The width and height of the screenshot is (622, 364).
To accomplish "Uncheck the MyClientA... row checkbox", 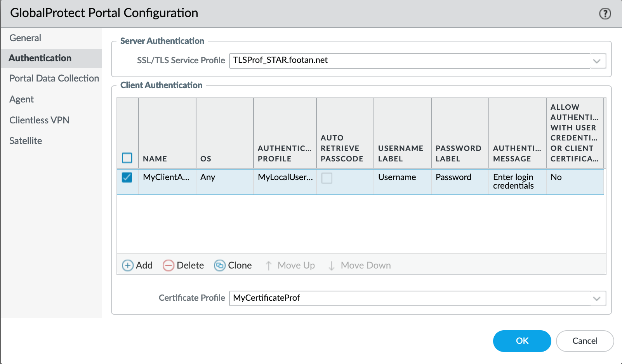I will click(x=127, y=177).
